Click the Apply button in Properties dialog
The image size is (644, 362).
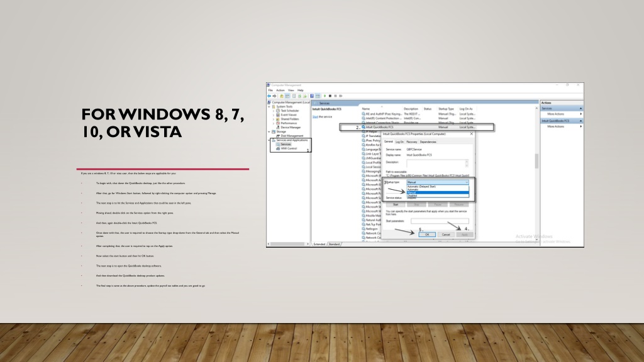(x=465, y=235)
